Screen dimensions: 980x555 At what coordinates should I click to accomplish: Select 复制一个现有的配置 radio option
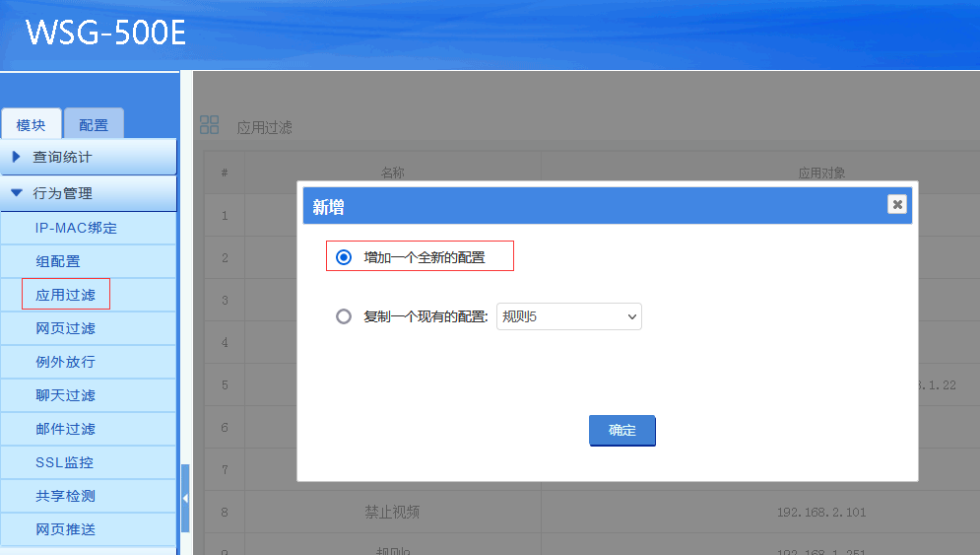[344, 316]
